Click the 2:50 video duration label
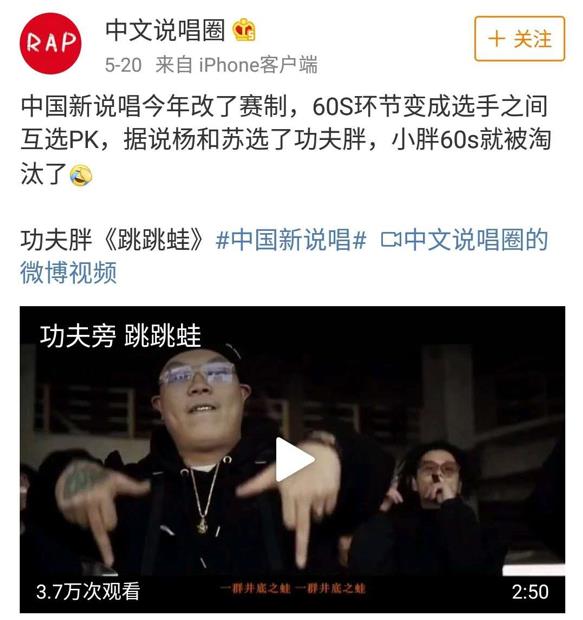The image size is (583, 620). click(x=530, y=592)
